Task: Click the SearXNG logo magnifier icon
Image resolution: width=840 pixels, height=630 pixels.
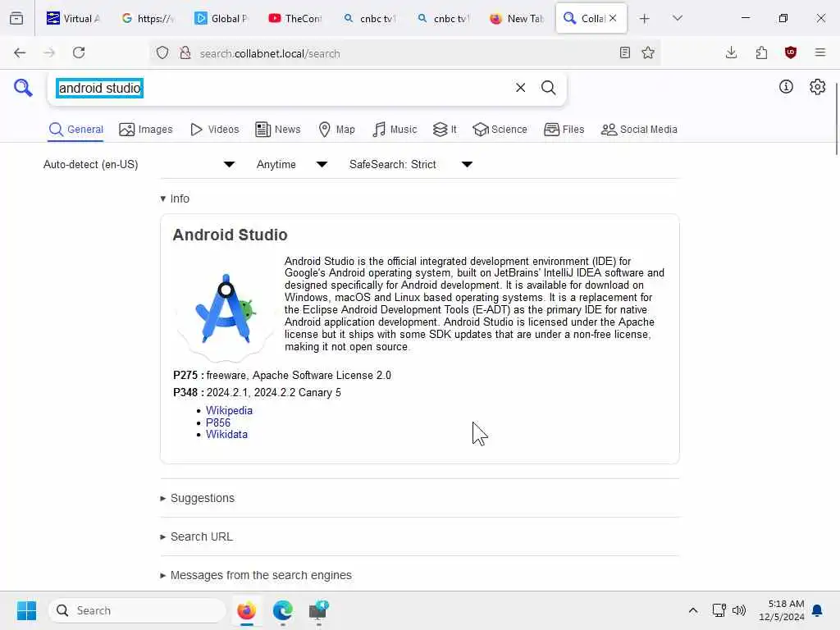Action: 23,87
